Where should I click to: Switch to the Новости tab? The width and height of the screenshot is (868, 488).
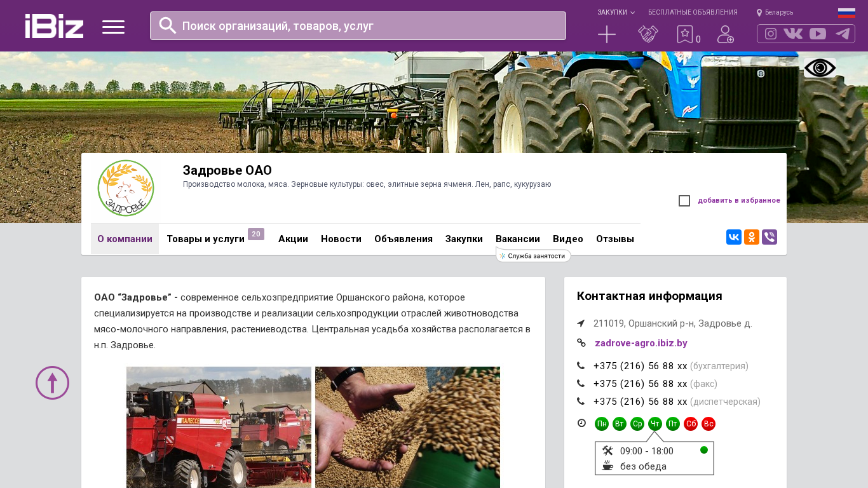click(x=341, y=239)
